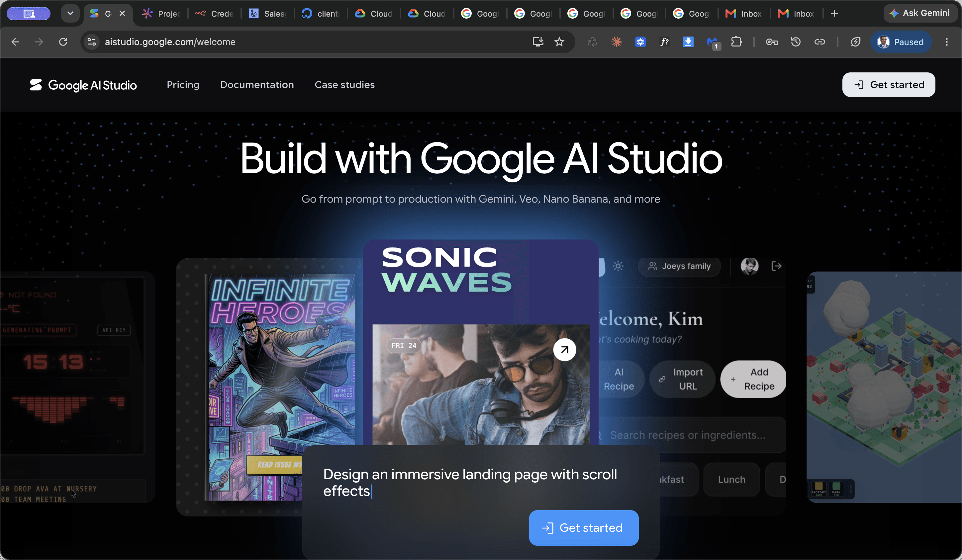The image size is (962, 560).
Task: Click the Joeys family chip
Action: 679,266
